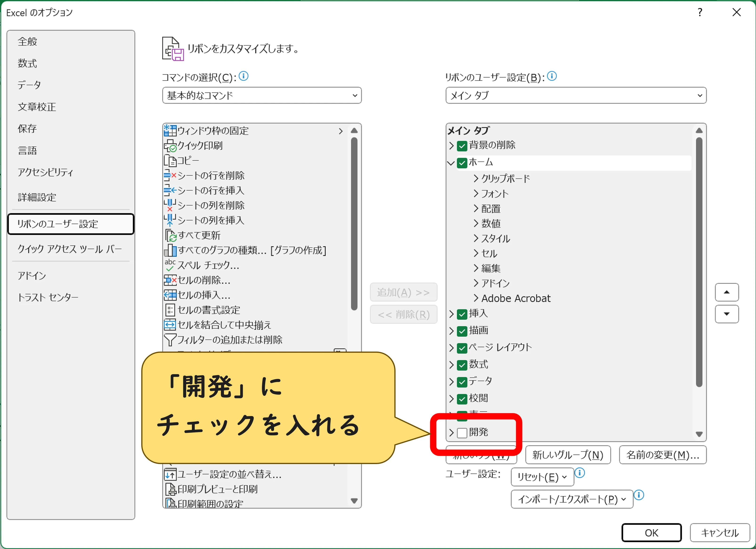The width and height of the screenshot is (756, 549).
Task: Click the info icon next to インポート/エクスポート
Action: click(639, 495)
